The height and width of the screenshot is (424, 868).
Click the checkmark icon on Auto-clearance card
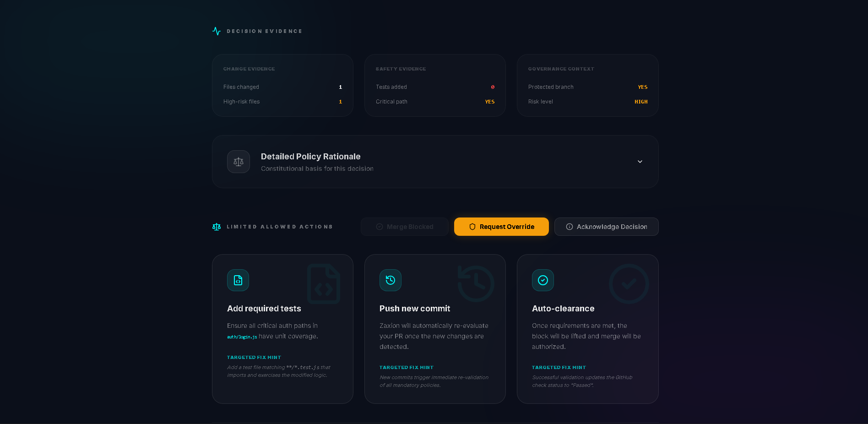pos(542,280)
